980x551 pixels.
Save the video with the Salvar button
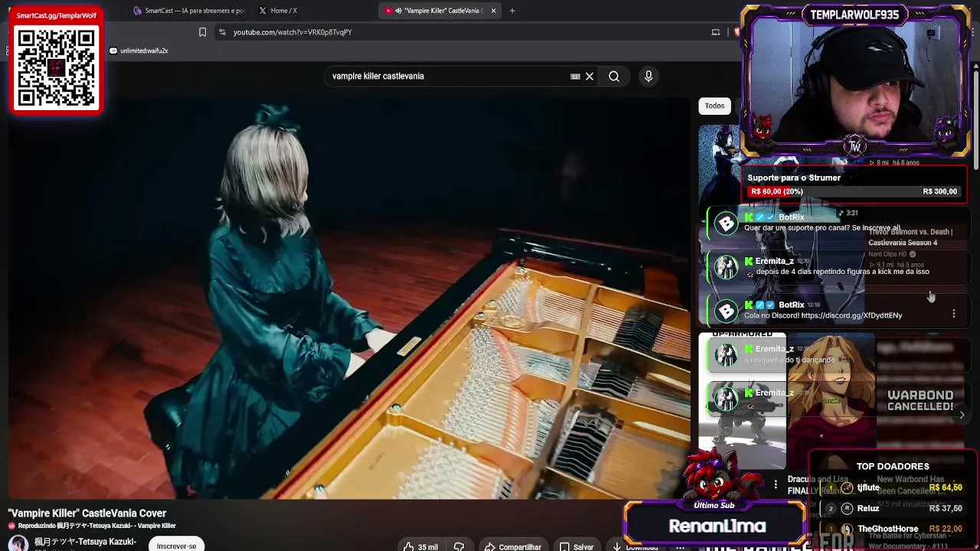[x=577, y=546]
